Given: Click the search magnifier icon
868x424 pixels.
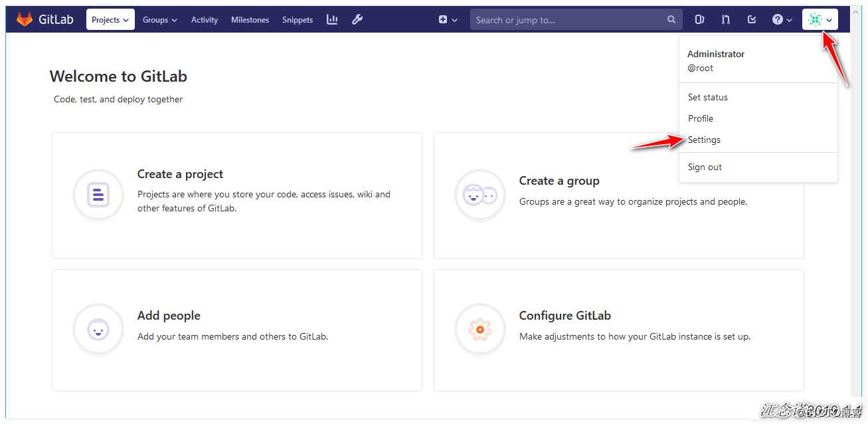Looking at the screenshot, I should point(671,20).
